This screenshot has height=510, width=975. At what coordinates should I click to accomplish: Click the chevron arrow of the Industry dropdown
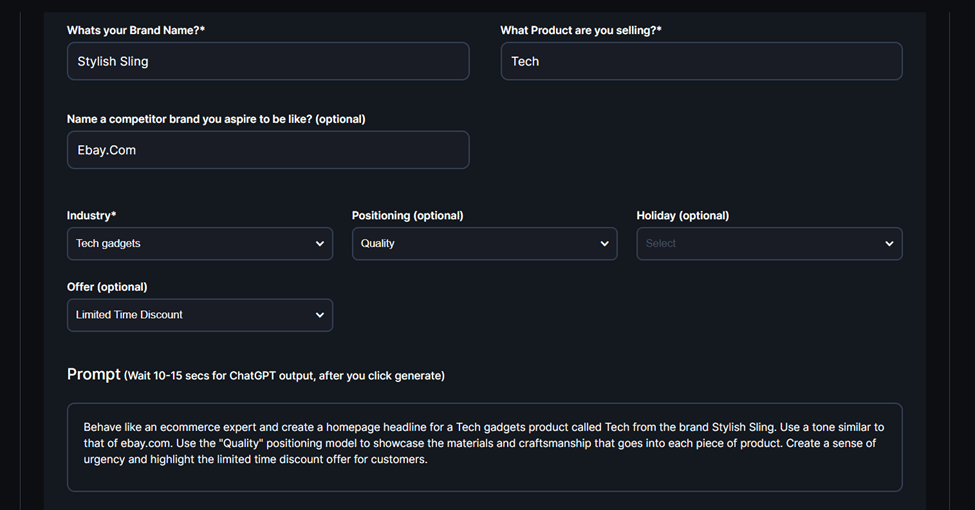[x=320, y=244]
